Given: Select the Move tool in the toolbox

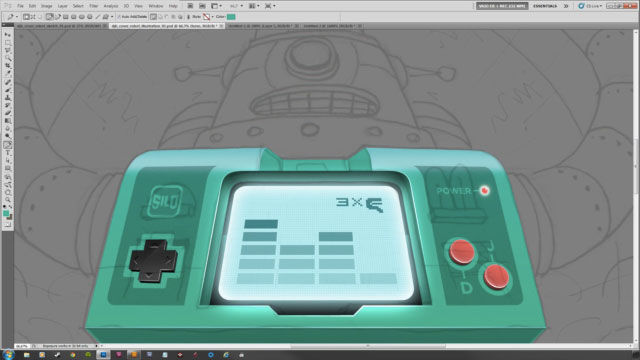Looking at the screenshot, I should pos(8,35).
